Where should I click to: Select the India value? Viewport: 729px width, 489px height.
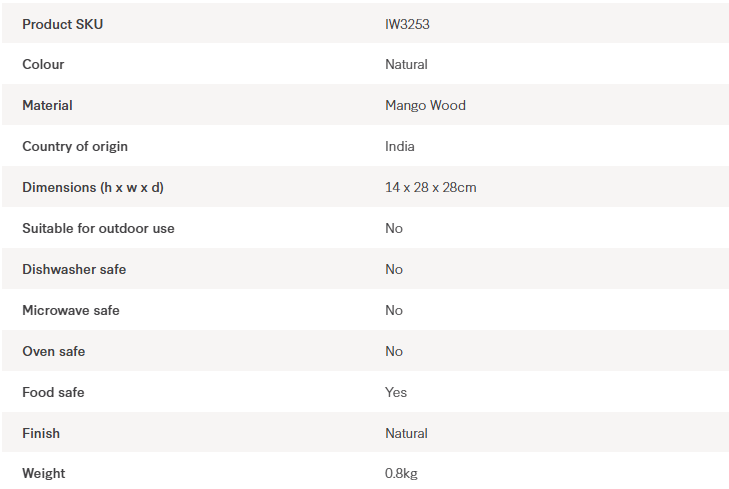pyautogui.click(x=399, y=147)
